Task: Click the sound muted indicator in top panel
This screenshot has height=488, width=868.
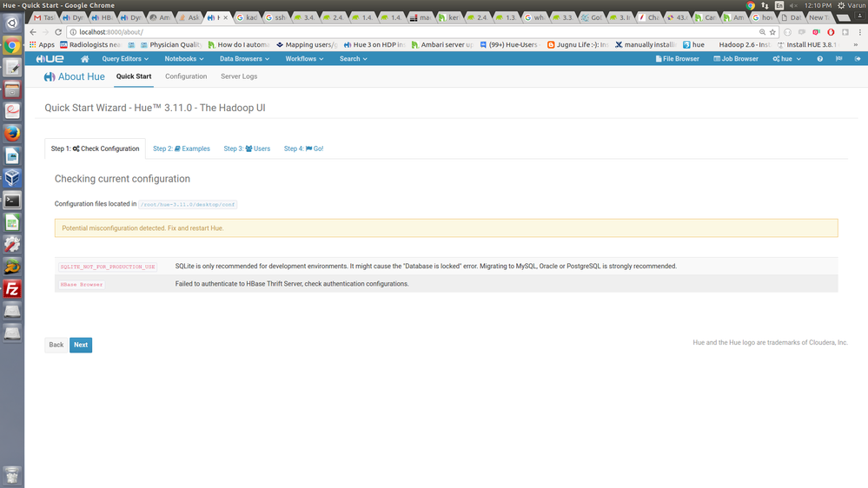Action: [794, 5]
